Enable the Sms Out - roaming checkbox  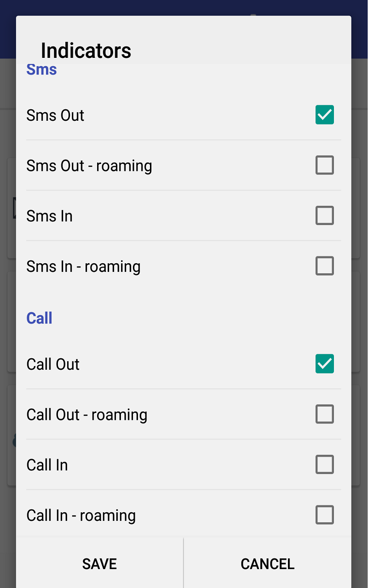(x=324, y=165)
